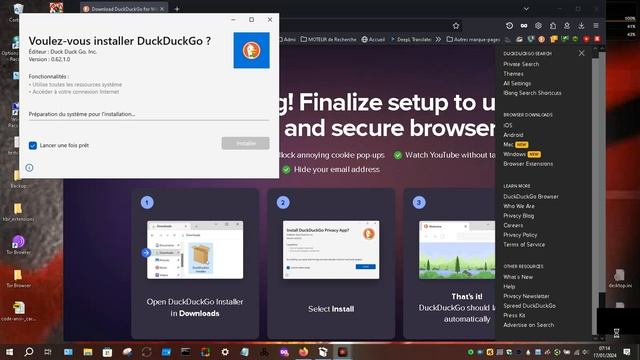Screen dimensions: 640x360
Task: Toggle the 'Lancer une fois prêt' checkbox
Action: [x=33, y=145]
